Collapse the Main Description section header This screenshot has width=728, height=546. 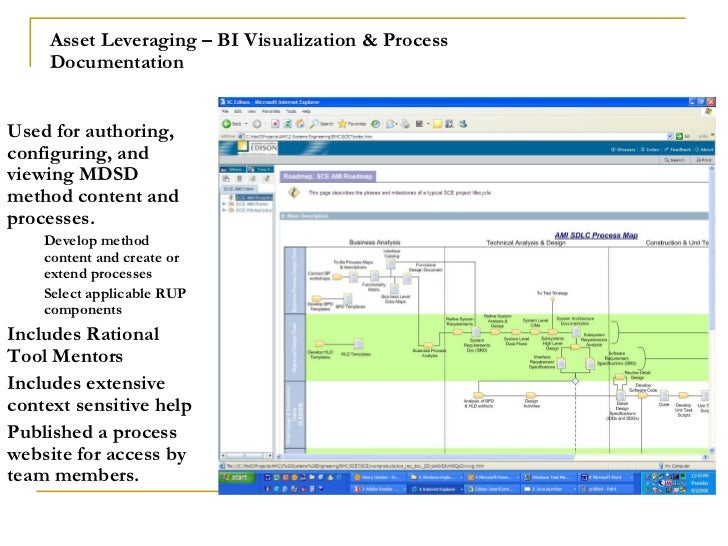click(x=494, y=216)
